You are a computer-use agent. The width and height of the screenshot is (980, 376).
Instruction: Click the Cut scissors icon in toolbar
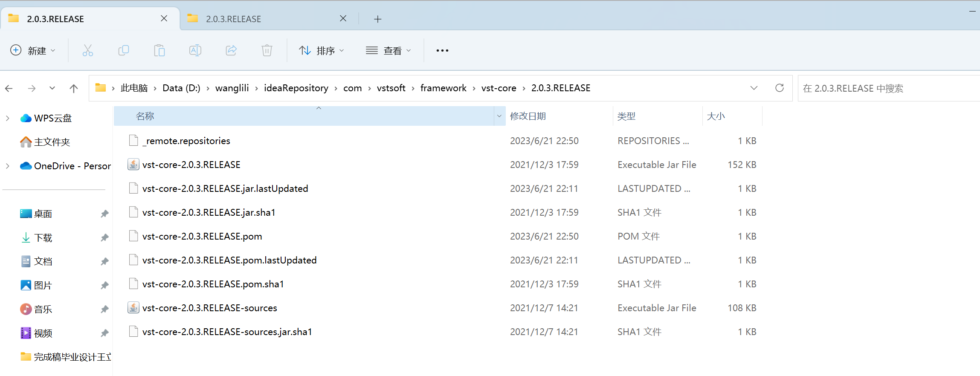click(x=88, y=51)
